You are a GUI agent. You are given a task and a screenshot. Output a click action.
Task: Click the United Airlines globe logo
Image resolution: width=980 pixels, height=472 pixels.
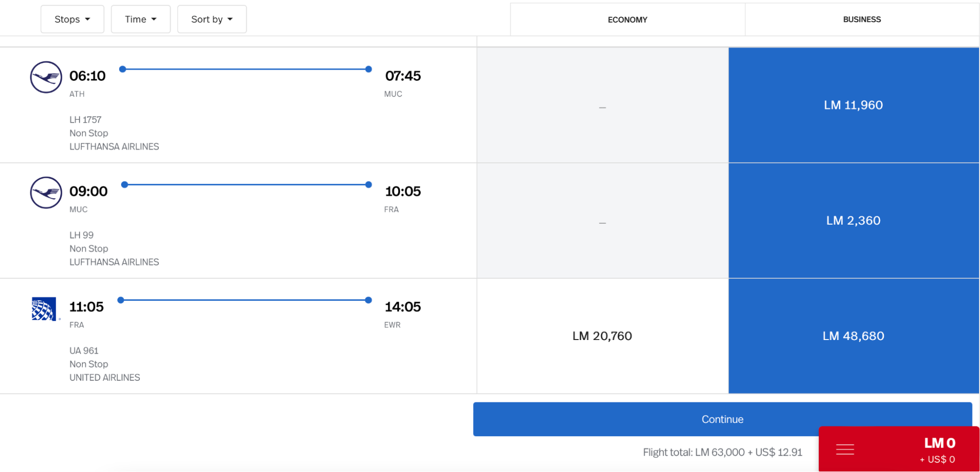pyautogui.click(x=44, y=309)
